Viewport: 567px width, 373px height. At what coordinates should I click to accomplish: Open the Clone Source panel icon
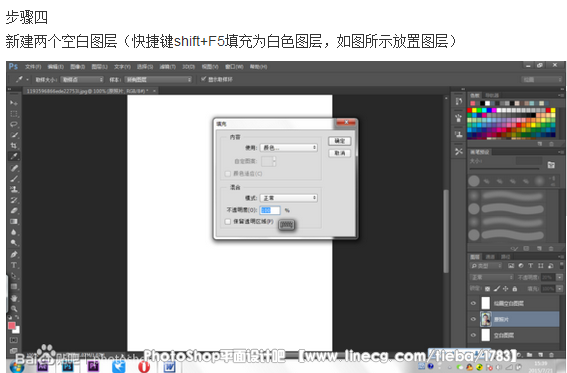coord(459,134)
